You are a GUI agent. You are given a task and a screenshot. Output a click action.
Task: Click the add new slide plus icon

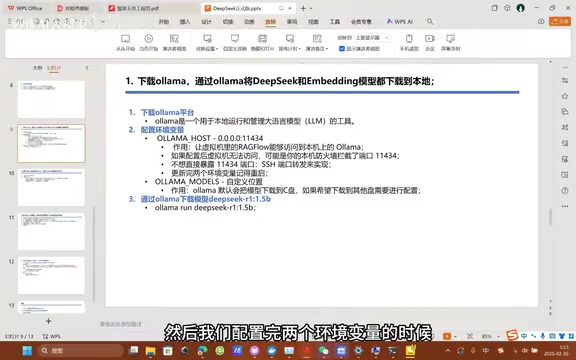pos(48,321)
